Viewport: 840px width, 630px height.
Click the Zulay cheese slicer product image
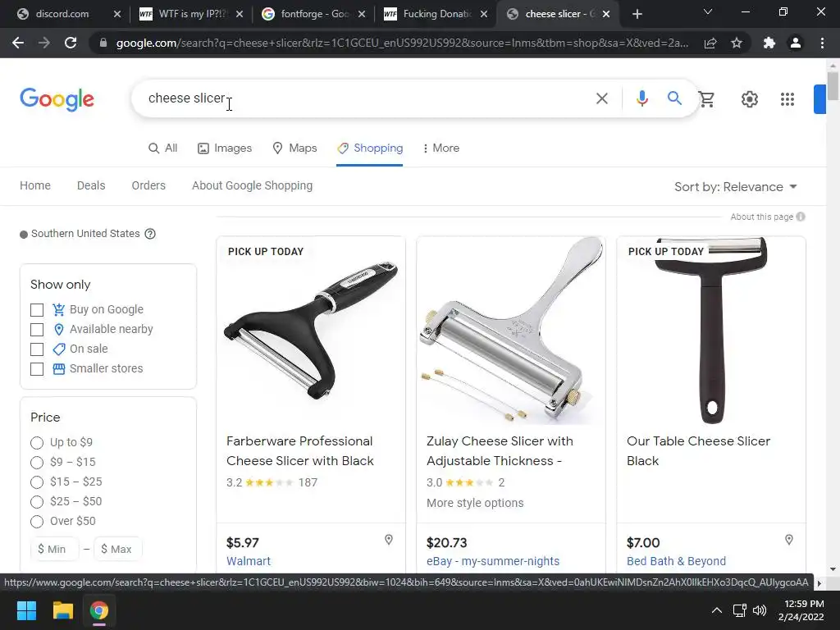click(511, 330)
